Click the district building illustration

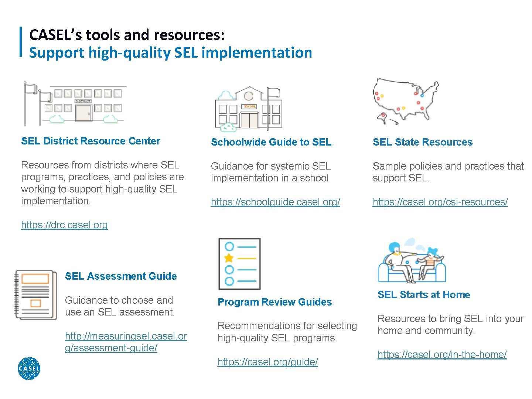[75, 103]
